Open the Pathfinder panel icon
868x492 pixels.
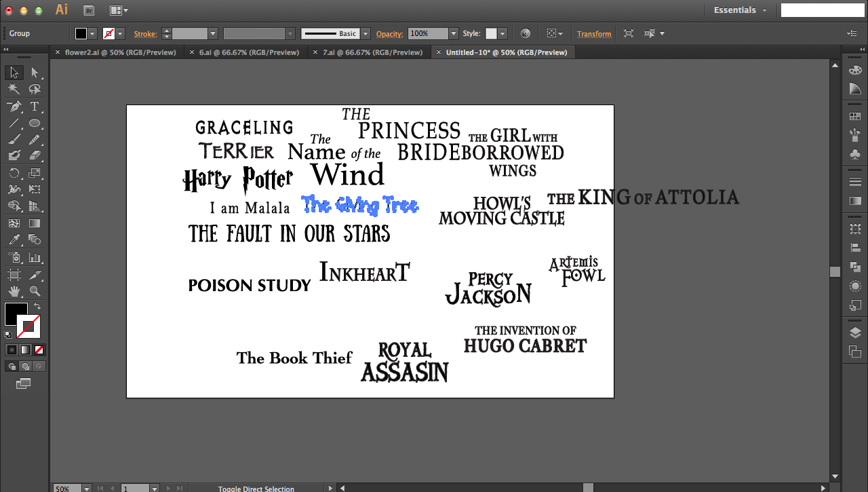[x=855, y=267]
